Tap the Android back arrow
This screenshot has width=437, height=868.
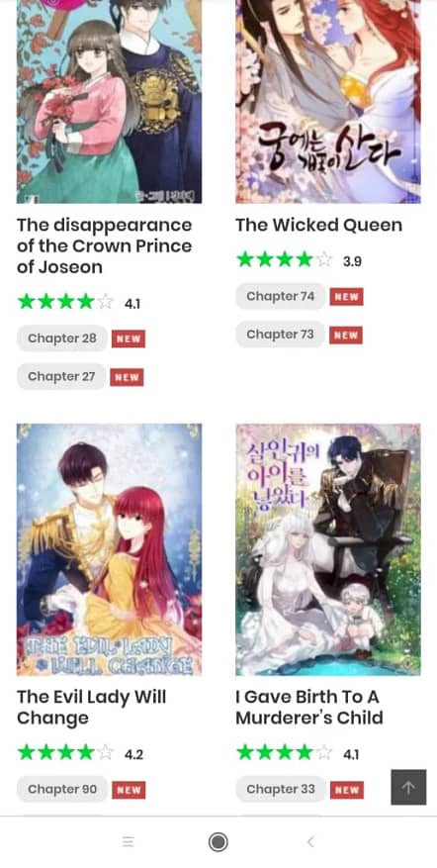click(x=310, y=842)
